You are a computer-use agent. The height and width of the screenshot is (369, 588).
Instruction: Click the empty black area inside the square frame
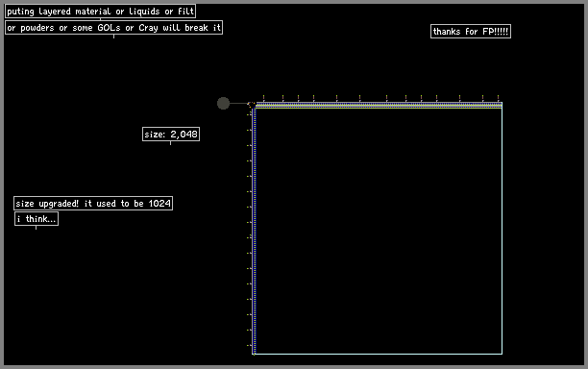click(x=379, y=231)
